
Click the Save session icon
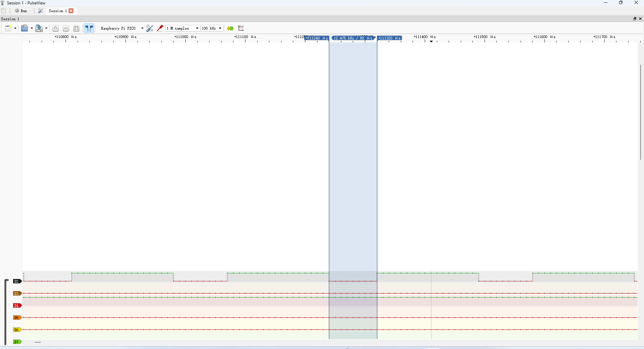tap(39, 28)
